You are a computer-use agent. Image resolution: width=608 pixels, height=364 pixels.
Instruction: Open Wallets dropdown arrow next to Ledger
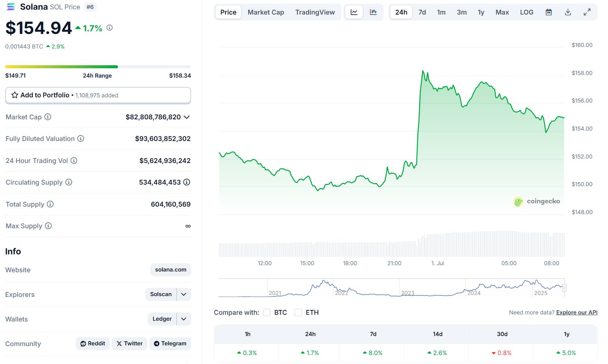click(x=184, y=319)
